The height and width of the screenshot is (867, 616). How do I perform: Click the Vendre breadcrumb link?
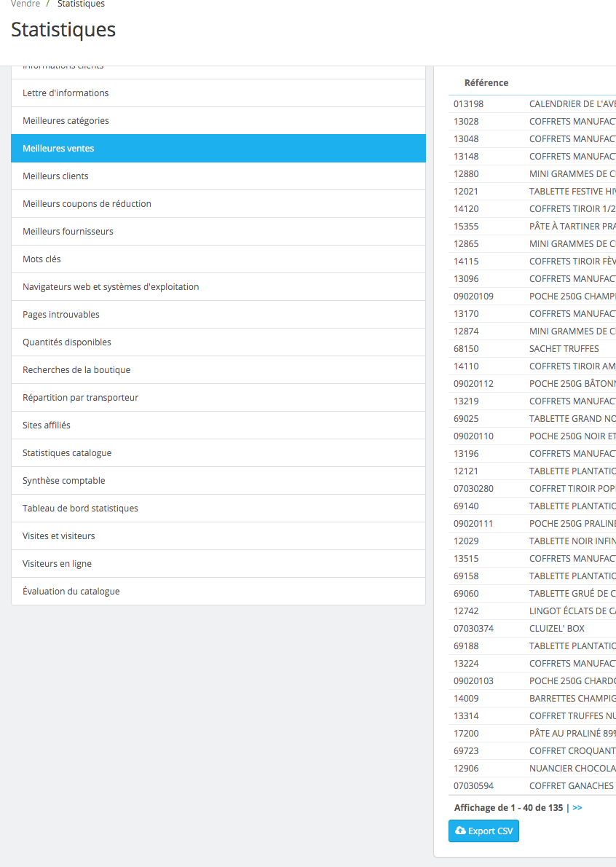pyautogui.click(x=25, y=4)
